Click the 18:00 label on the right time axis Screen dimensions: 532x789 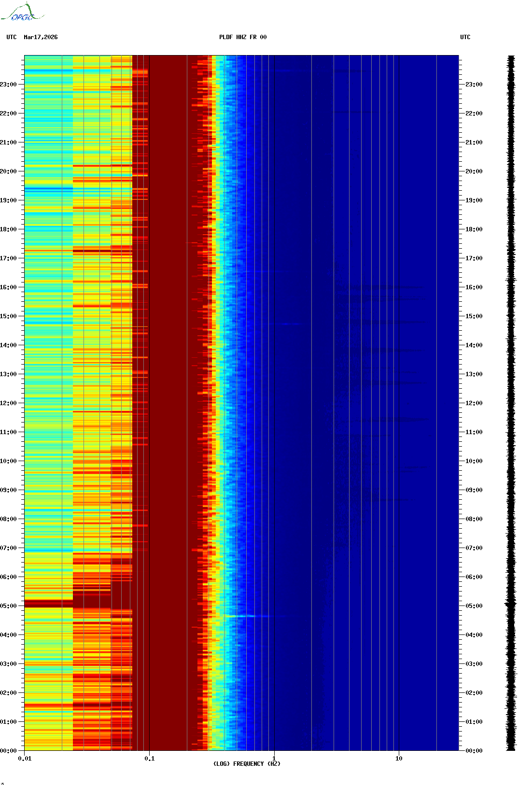[474, 229]
